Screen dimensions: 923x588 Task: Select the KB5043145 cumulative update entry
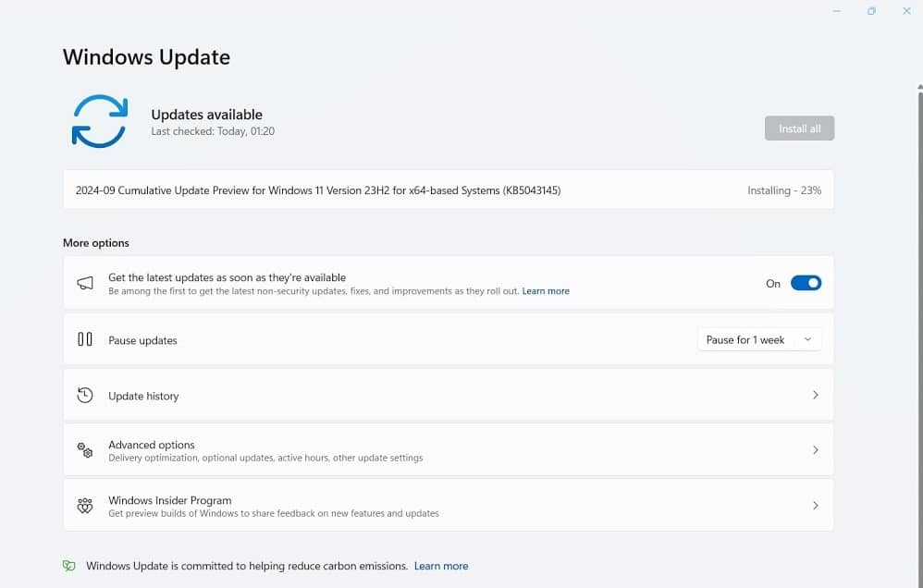(x=448, y=190)
